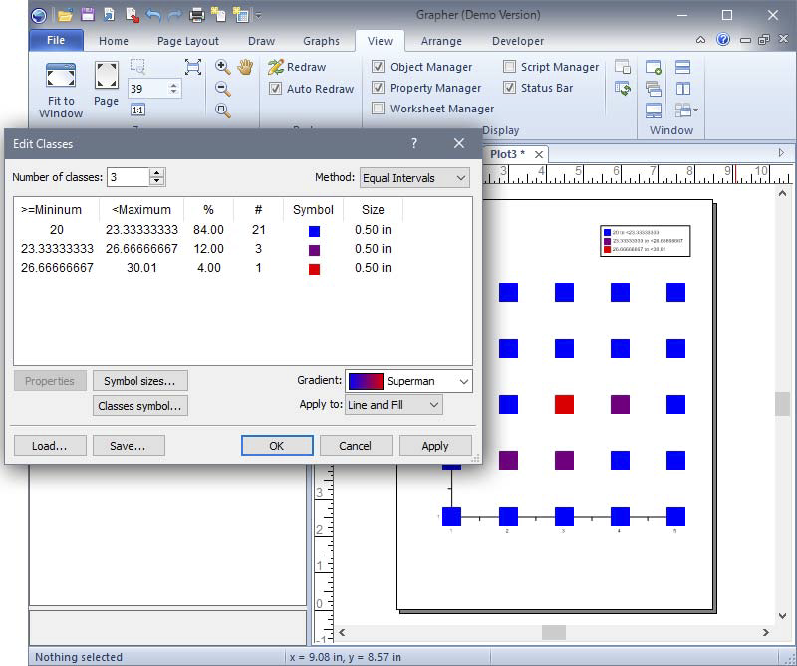Open the File menu tab
Screen dimensions: 797x666
56,40
